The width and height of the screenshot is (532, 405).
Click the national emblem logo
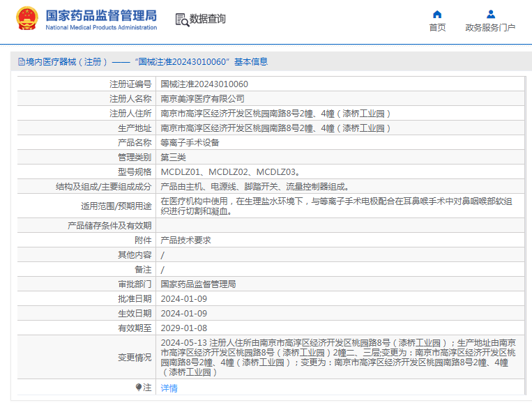point(26,19)
